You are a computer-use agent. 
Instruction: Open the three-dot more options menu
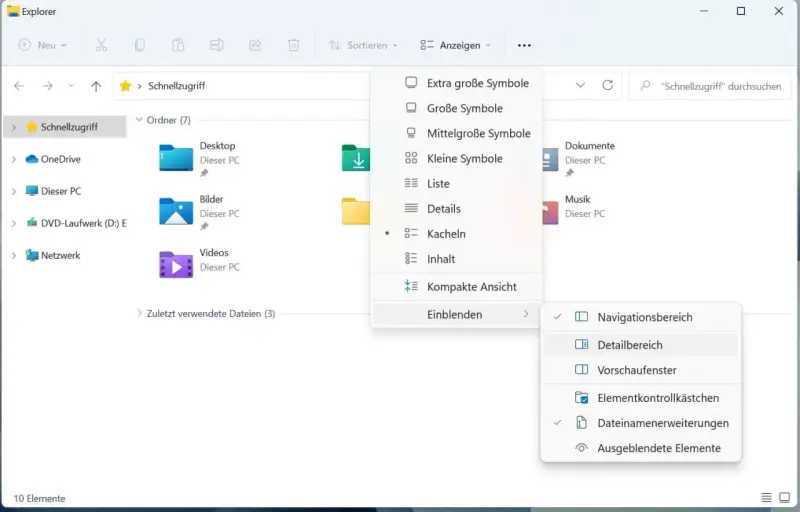[524, 45]
